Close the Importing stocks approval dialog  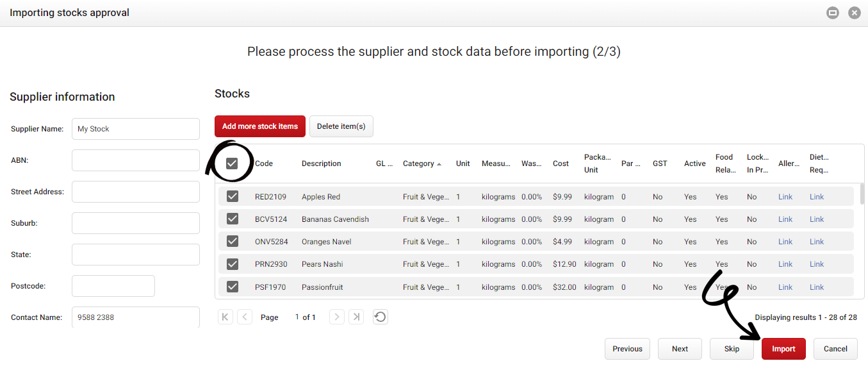[855, 12]
